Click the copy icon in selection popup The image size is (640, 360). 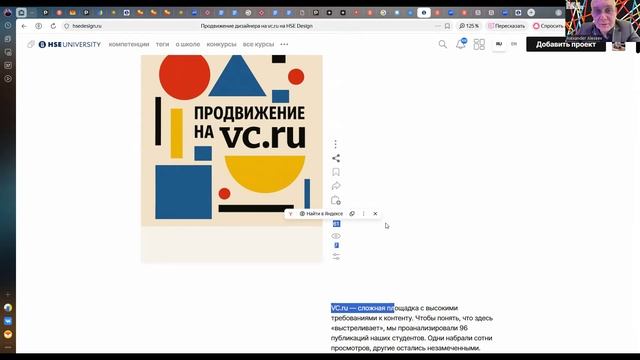coord(352,213)
